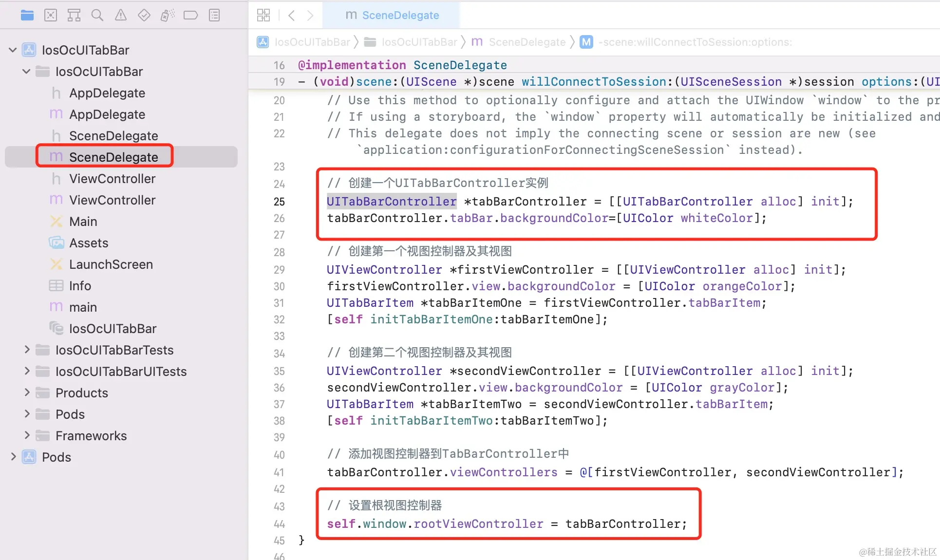Image resolution: width=940 pixels, height=560 pixels.
Task: Open the Debug navigator spray icon
Action: [x=167, y=16]
